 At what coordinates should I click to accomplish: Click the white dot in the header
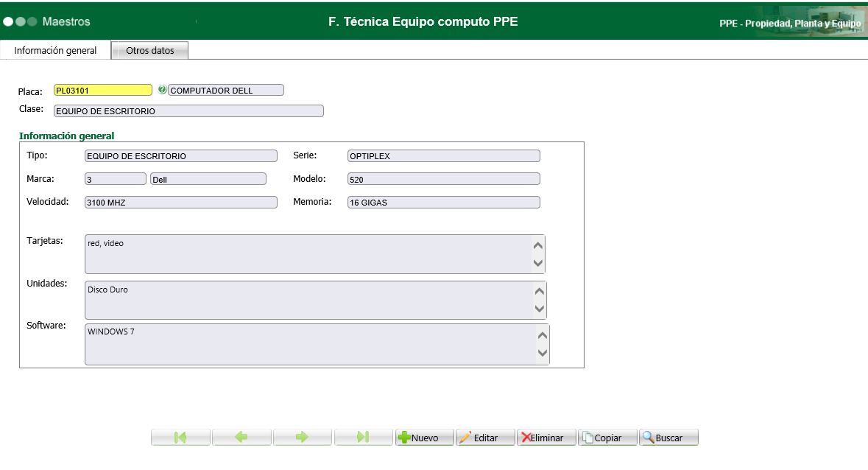tap(8, 21)
